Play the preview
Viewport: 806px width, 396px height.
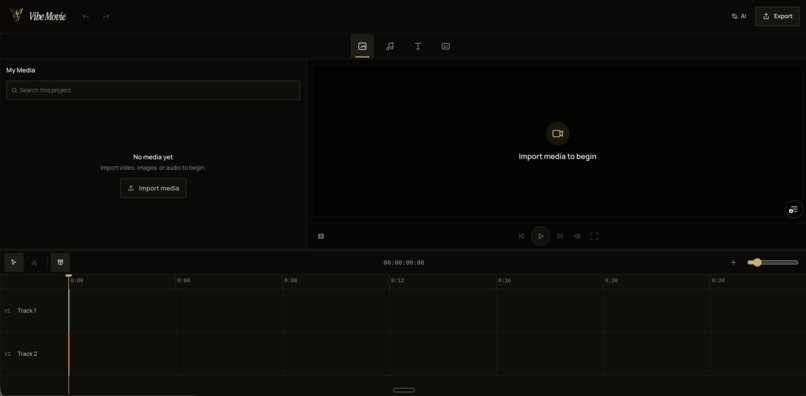click(540, 236)
